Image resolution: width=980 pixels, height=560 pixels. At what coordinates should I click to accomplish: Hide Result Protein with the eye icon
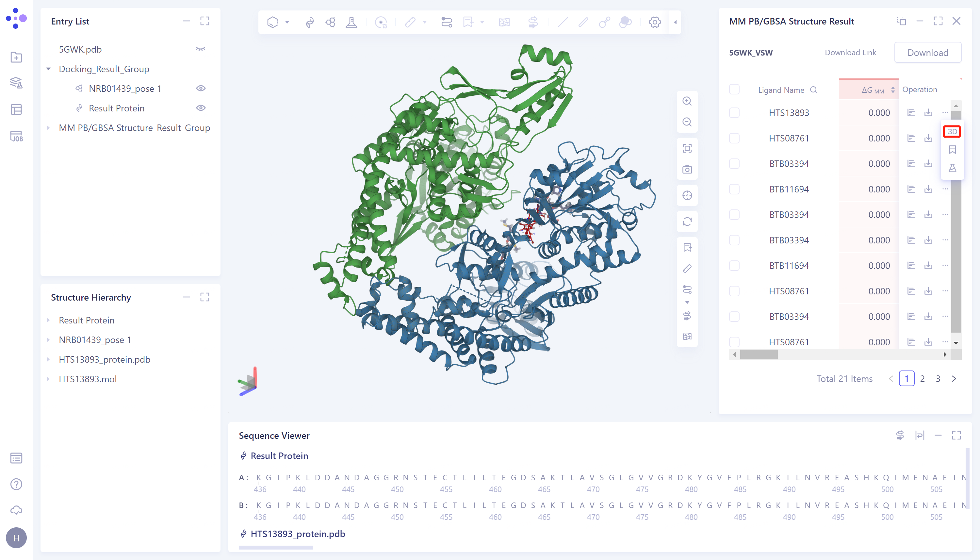pos(200,108)
